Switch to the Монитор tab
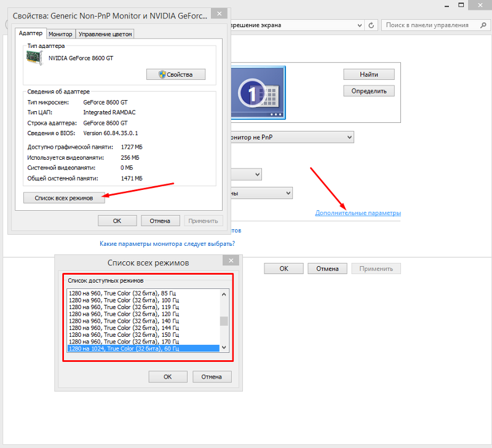This screenshot has width=492, height=448. (x=60, y=34)
